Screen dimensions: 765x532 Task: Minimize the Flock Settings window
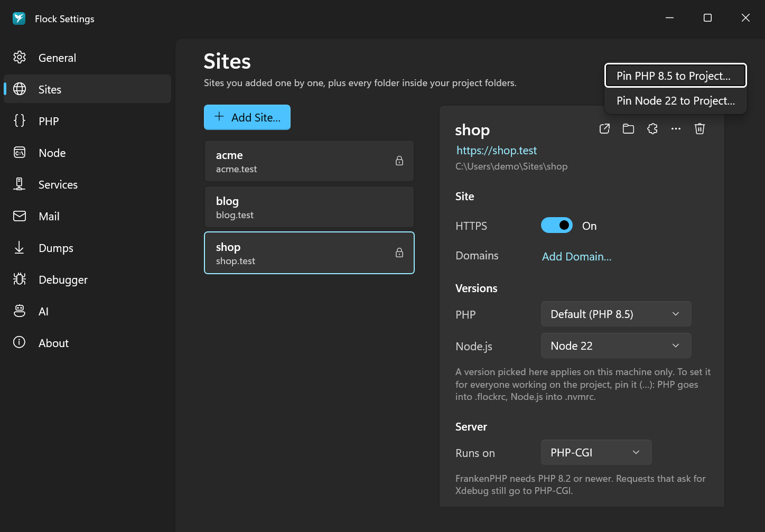coord(669,18)
